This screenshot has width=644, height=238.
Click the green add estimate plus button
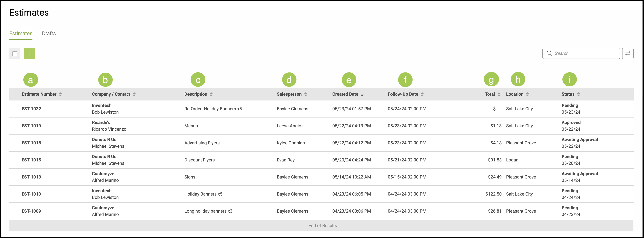(x=29, y=54)
